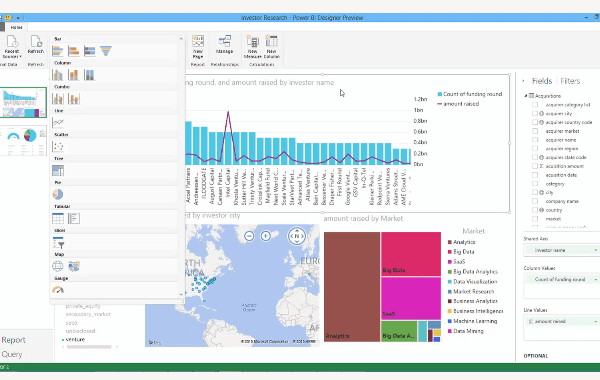Screen dimensions: 600x380
Task: Switch to the Home ribbon tab
Action: pyautogui.click(x=16, y=28)
